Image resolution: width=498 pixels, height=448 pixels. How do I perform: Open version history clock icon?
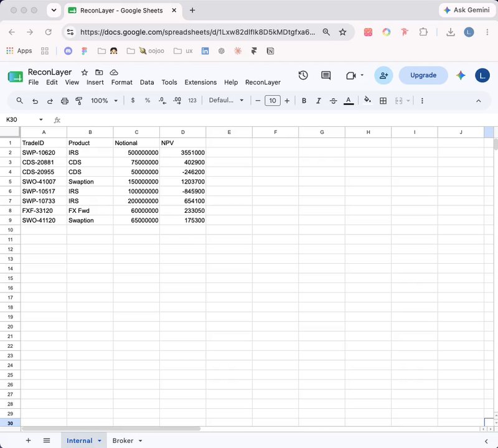pos(303,75)
